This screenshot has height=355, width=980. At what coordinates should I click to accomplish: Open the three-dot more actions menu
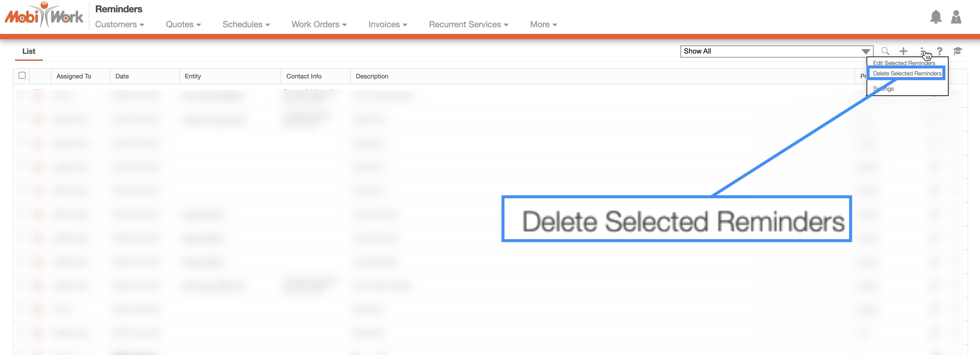click(921, 51)
